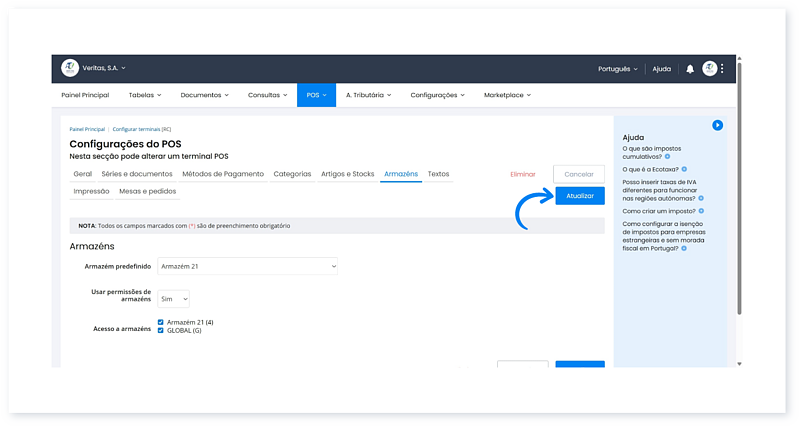Expand the A. Tributária menu
Viewport: 800px width, 427px height.
coord(368,95)
